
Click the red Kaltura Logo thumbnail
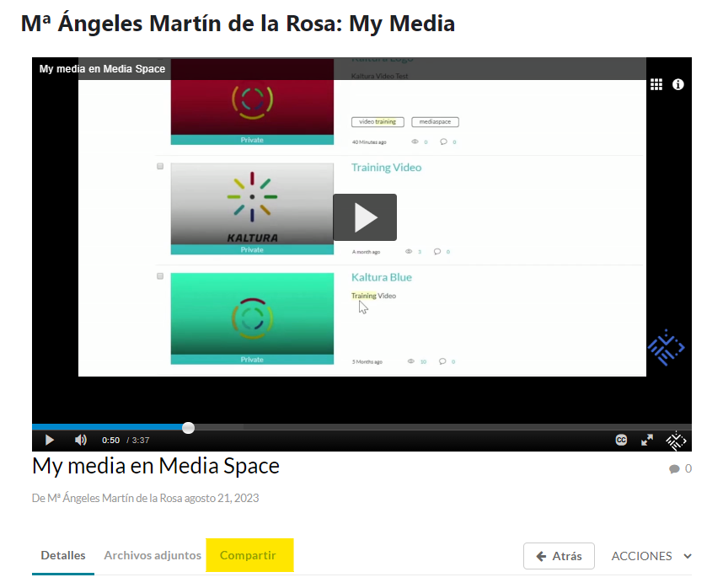click(252, 102)
